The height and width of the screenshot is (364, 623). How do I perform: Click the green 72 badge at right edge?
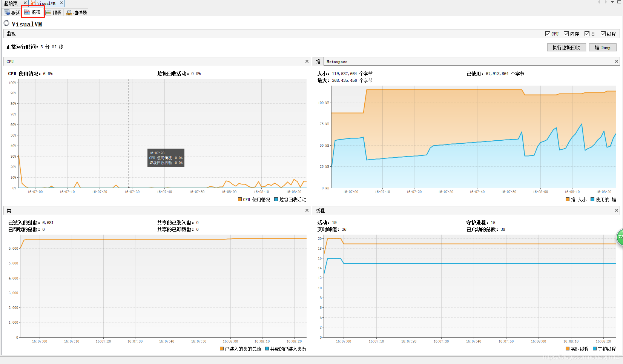pyautogui.click(x=620, y=237)
